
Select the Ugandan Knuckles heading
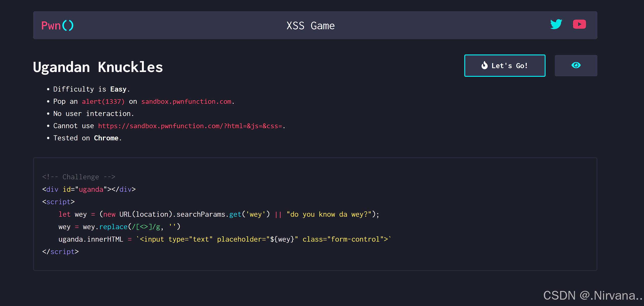pyautogui.click(x=98, y=67)
